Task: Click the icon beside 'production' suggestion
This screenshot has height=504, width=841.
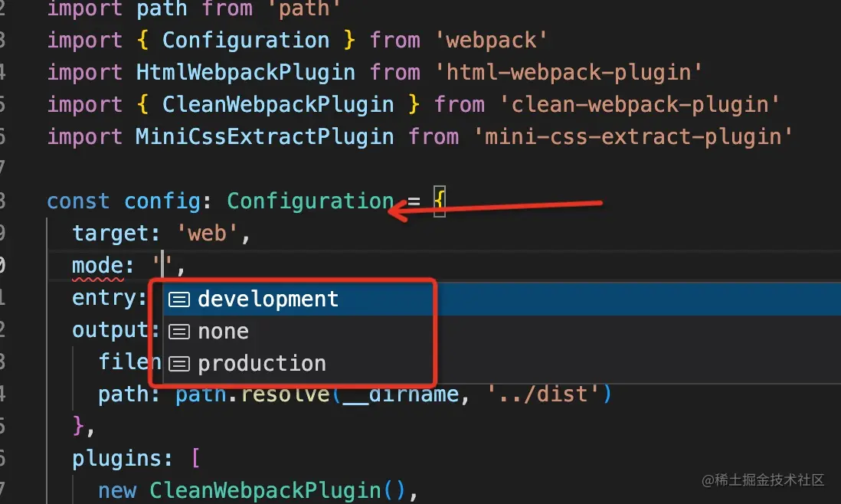Action: tap(179, 364)
